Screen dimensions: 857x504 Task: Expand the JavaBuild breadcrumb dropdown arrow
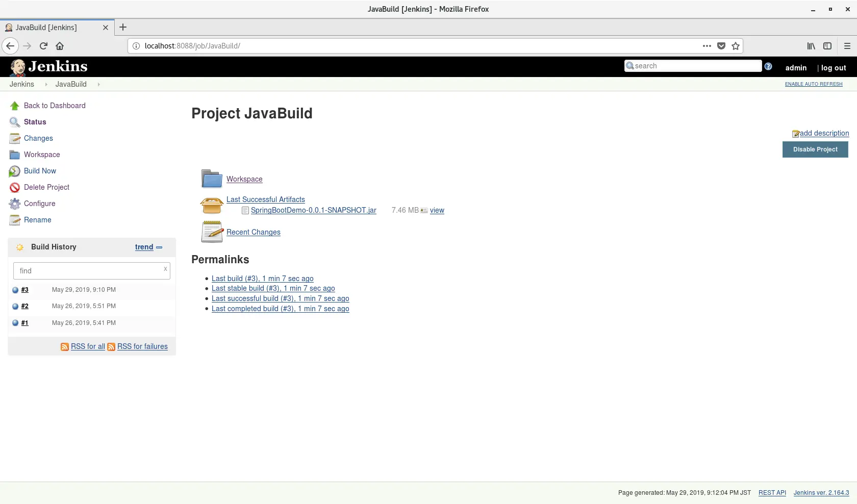pyautogui.click(x=98, y=85)
